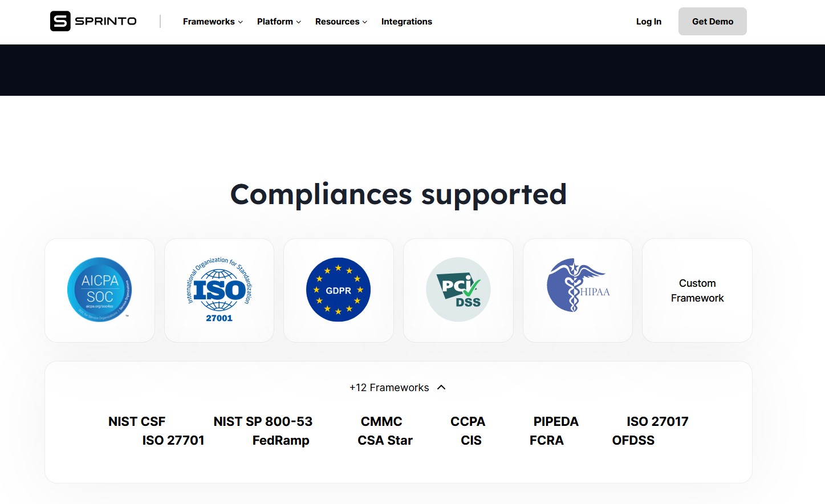The image size is (825, 504).
Task: Collapse the +12 Frameworks list
Action: pos(398,388)
